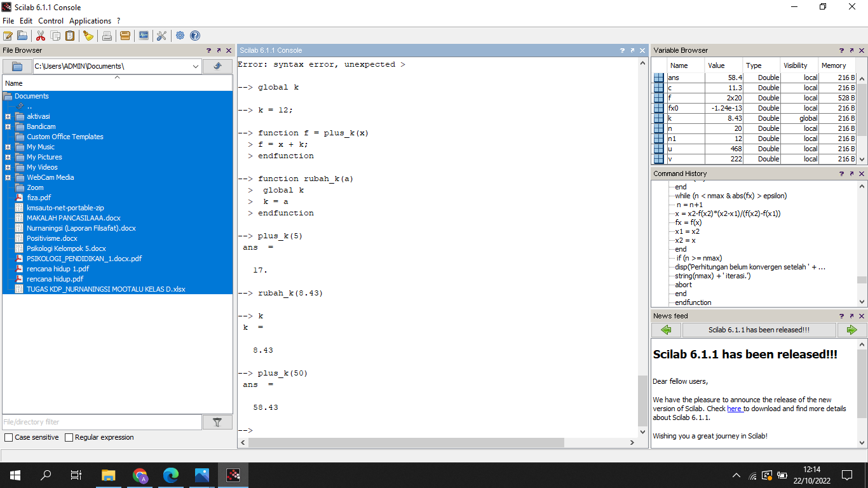Click 'Scilab 6.1.1 has been released!!!' button
The image size is (868, 488).
759,330
